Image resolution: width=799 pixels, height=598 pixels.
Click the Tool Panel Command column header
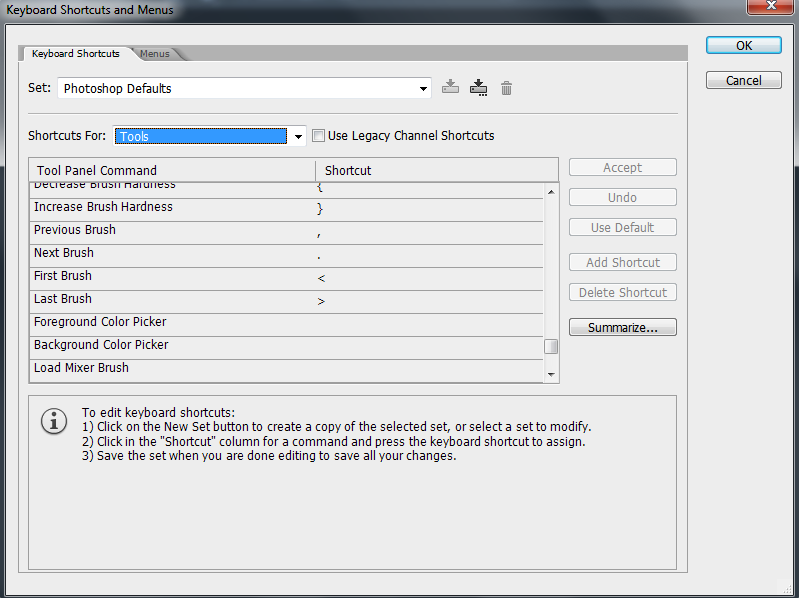pyautogui.click(x=172, y=170)
